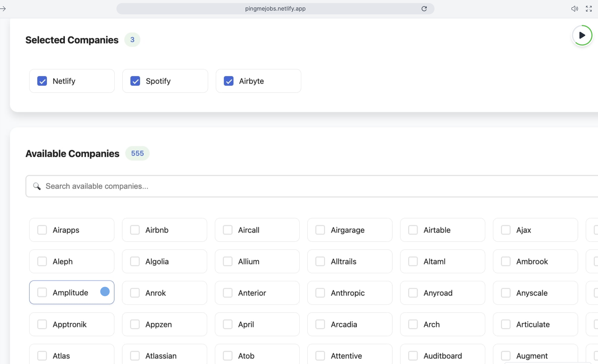
Task: Tick the Anyroad checkbox
Action: [x=413, y=293]
